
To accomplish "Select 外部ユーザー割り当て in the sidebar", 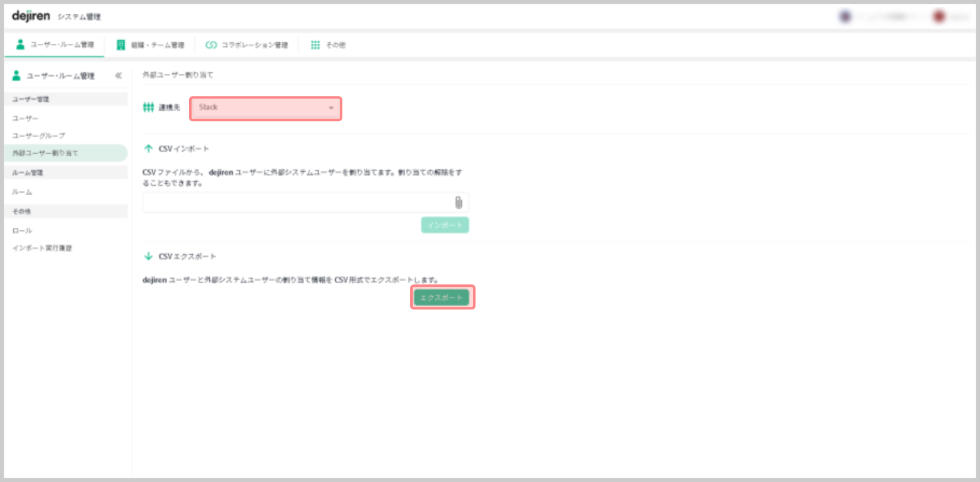I will point(66,153).
